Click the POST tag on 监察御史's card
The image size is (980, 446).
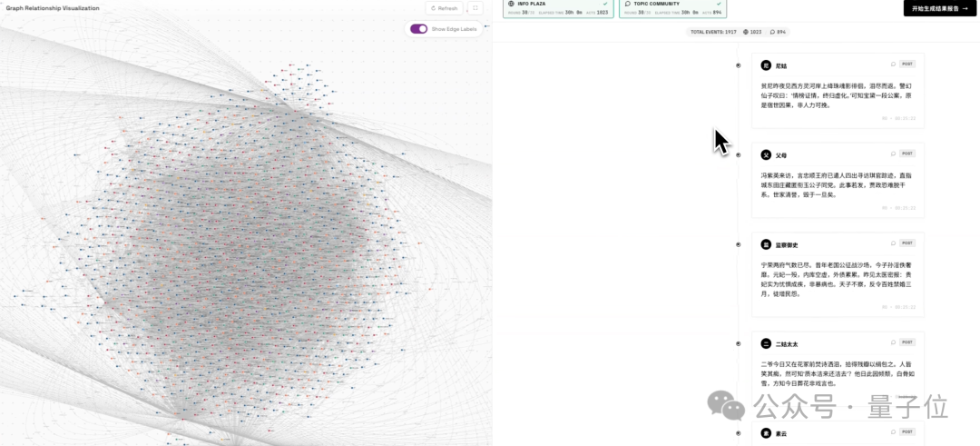pyautogui.click(x=907, y=243)
